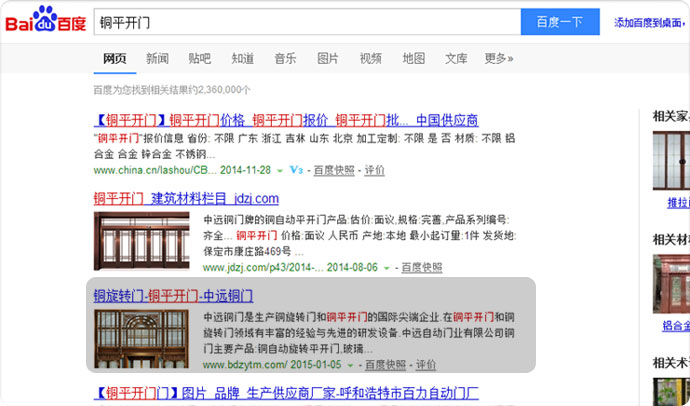Expand the arrow next to 2015-01-05
The width and height of the screenshot is (690, 406).
coord(350,365)
